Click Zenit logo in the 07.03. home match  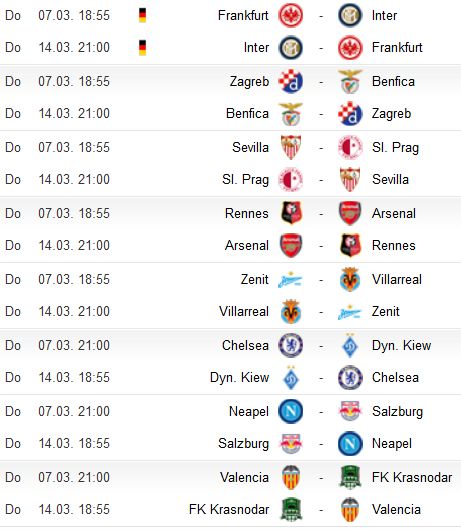click(x=290, y=280)
